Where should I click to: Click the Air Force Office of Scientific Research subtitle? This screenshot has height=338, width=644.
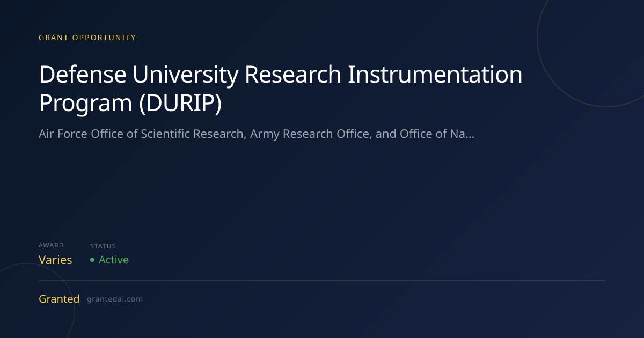tap(256, 134)
